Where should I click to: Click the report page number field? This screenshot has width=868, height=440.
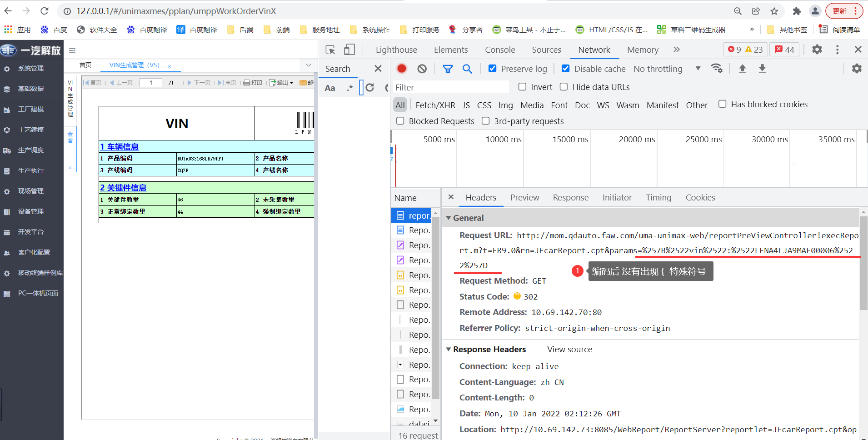point(151,83)
